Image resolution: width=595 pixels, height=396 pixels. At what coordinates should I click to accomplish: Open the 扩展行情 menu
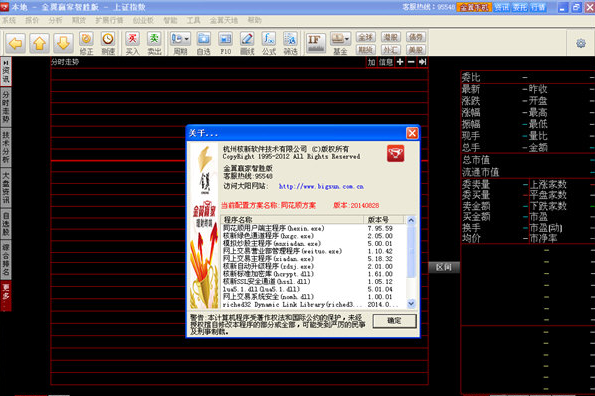109,20
